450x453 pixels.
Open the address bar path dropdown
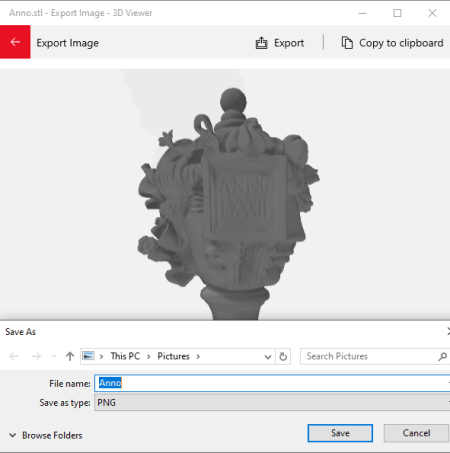coord(268,357)
